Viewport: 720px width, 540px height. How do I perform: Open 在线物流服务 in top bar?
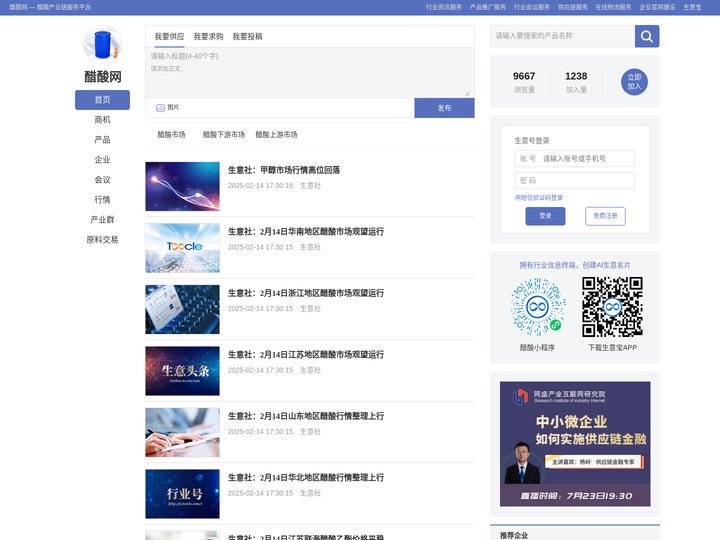point(613,7)
